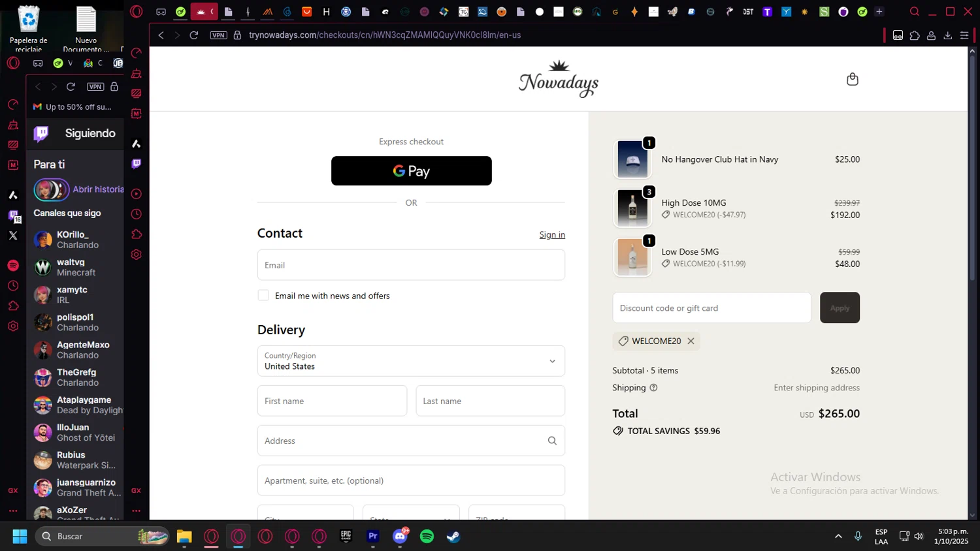Open GX Control speedometer in front window sidebar
The height and width of the screenshot is (551, 980).
(x=137, y=53)
